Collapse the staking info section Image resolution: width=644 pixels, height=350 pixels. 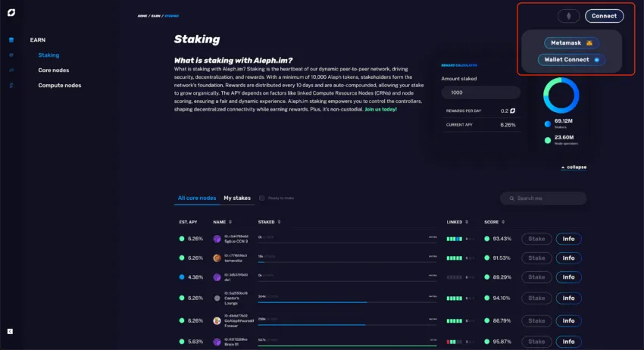coord(574,167)
